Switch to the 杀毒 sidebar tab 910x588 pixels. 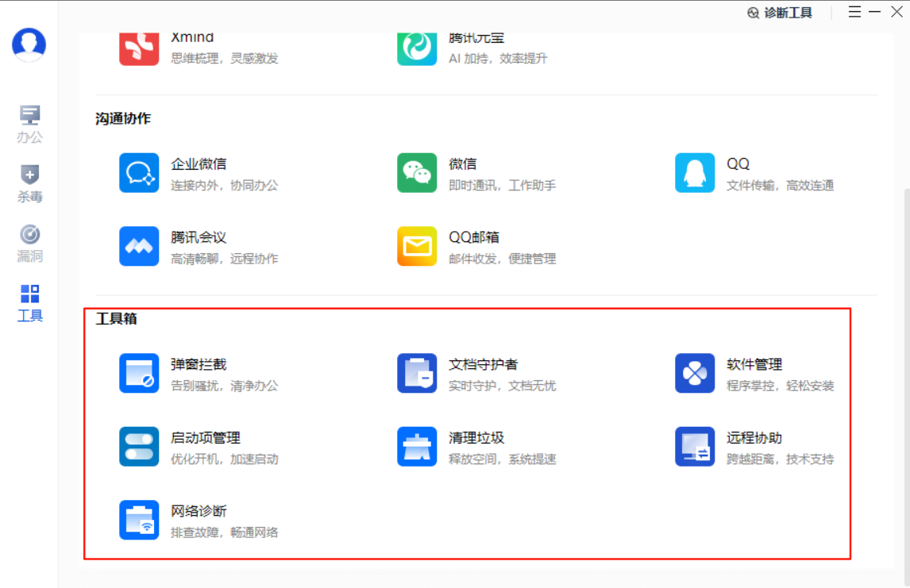click(29, 184)
